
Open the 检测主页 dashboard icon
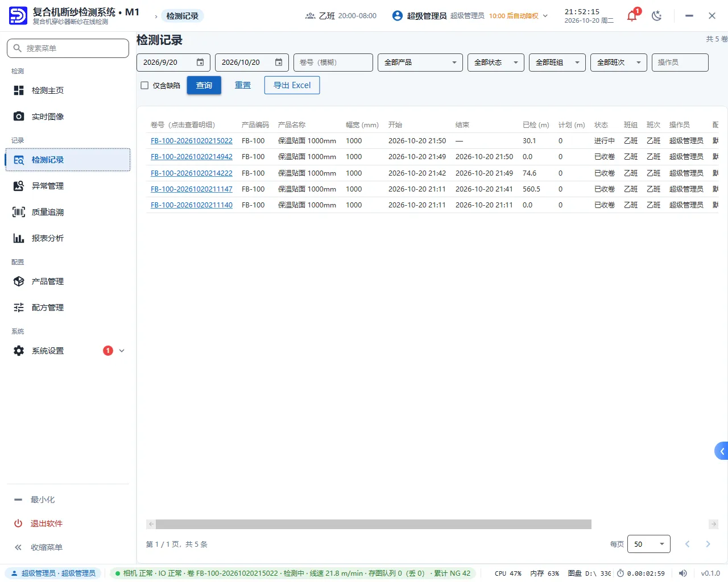[x=19, y=90]
